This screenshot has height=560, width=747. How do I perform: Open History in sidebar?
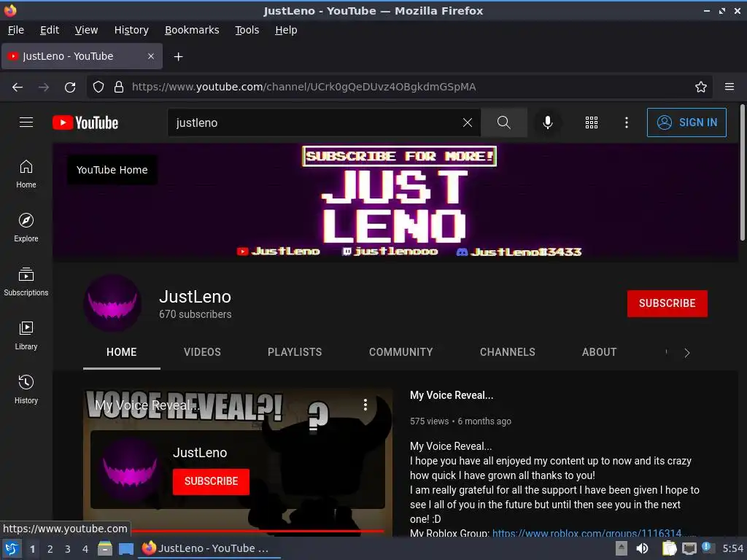(x=26, y=389)
